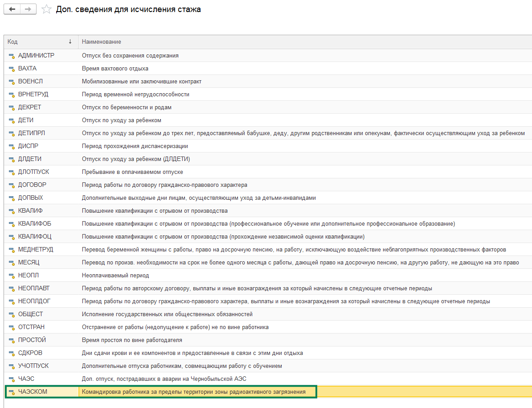
Task: Click the row icon next to ОБЩЕСТ
Action: tap(12, 314)
